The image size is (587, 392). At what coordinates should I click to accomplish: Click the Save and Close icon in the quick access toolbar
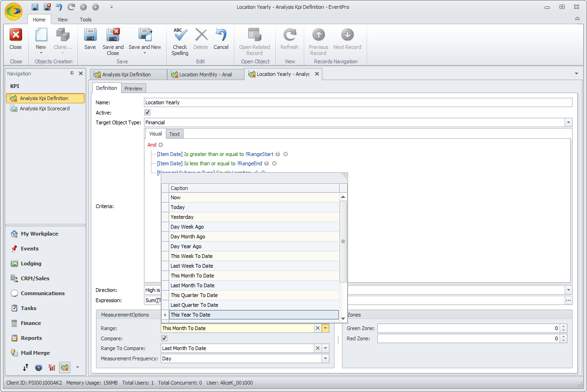click(x=47, y=7)
